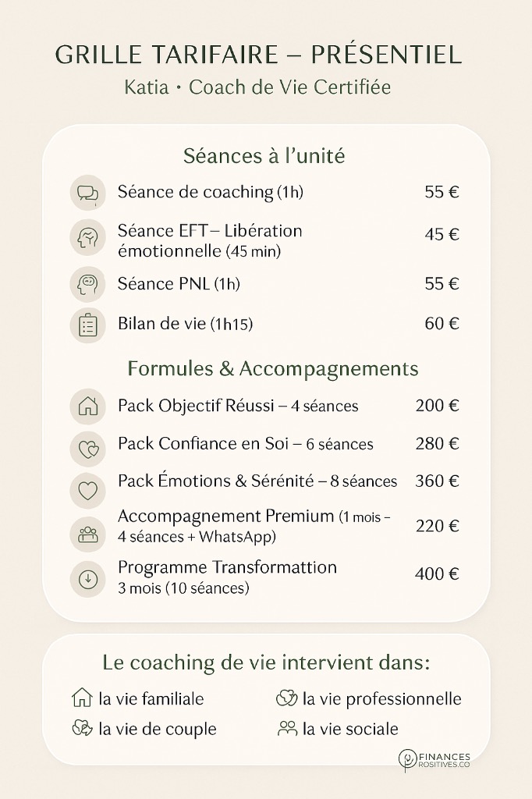Click the Séances à l'unité heading

[264, 156]
